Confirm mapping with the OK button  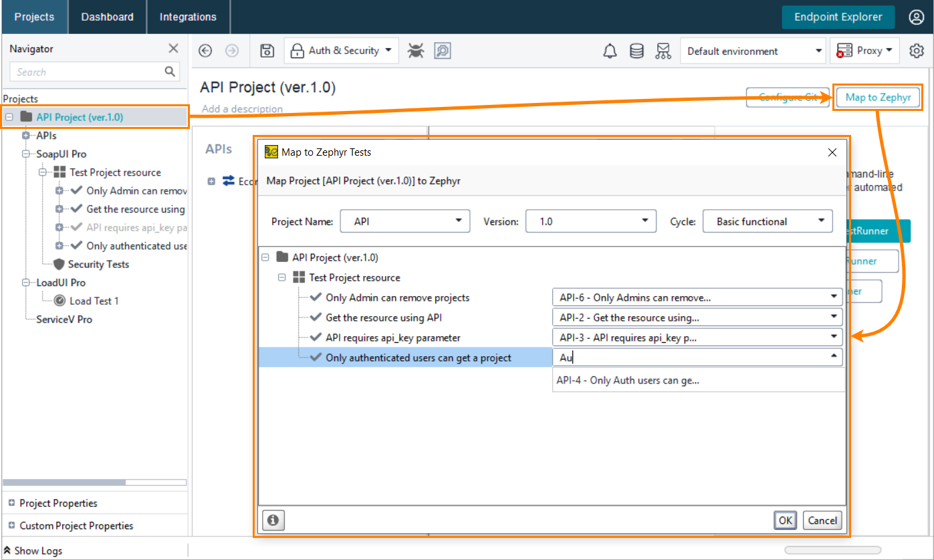[x=785, y=520]
